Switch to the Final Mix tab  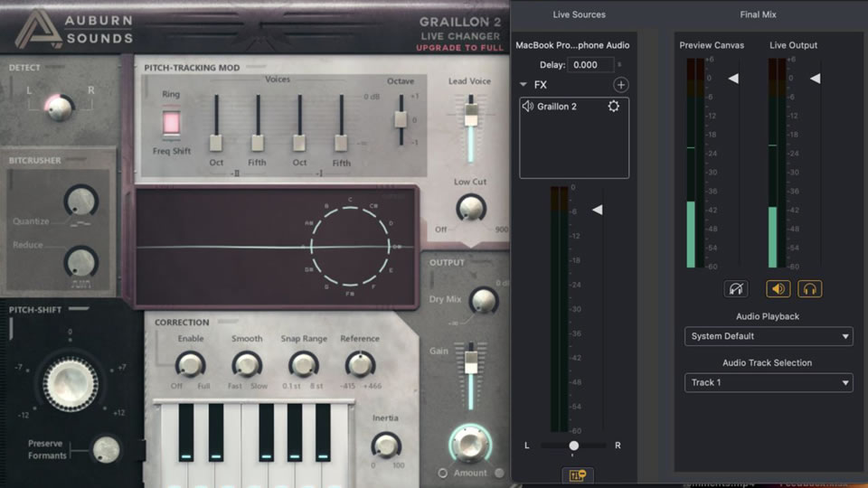click(x=758, y=14)
